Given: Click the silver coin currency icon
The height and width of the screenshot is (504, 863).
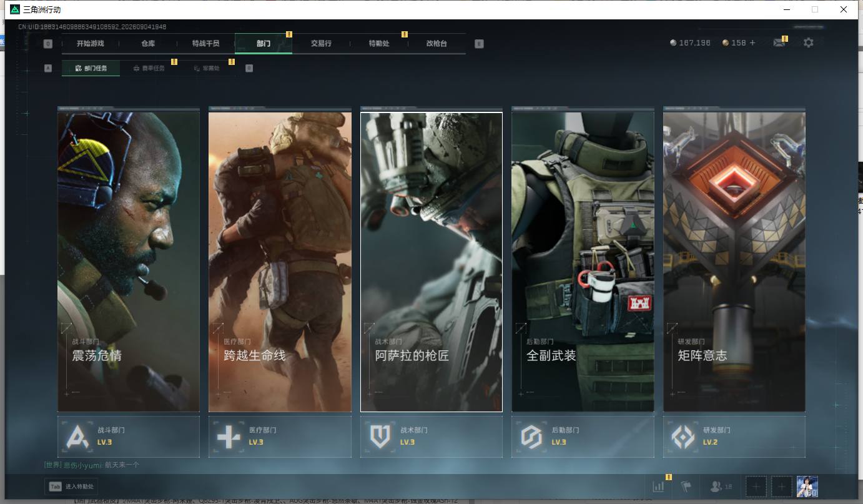Looking at the screenshot, I should tap(673, 43).
